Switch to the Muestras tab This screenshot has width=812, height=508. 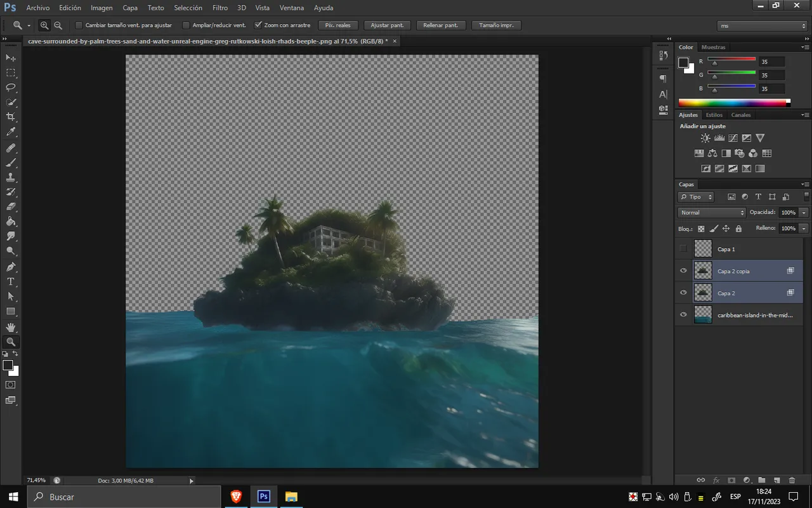[714, 47]
